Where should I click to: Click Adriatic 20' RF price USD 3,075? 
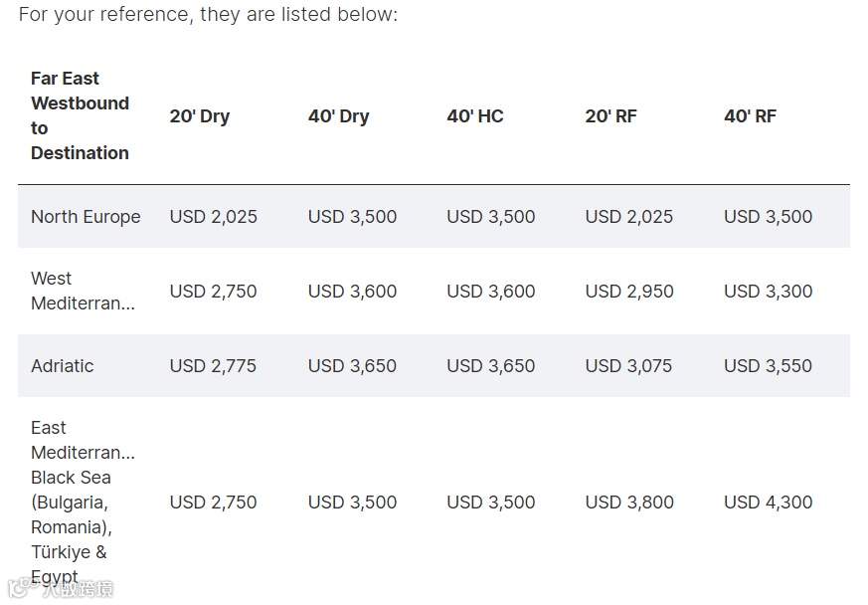click(x=628, y=366)
